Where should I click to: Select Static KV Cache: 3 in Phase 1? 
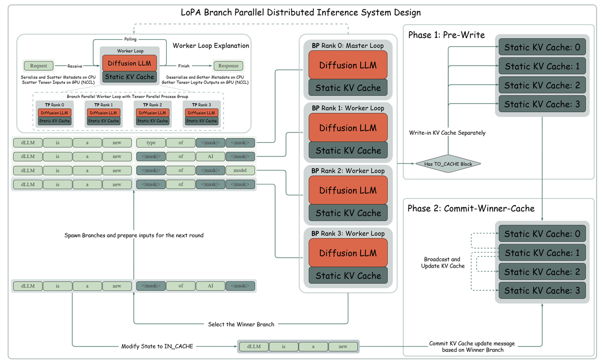542,104
